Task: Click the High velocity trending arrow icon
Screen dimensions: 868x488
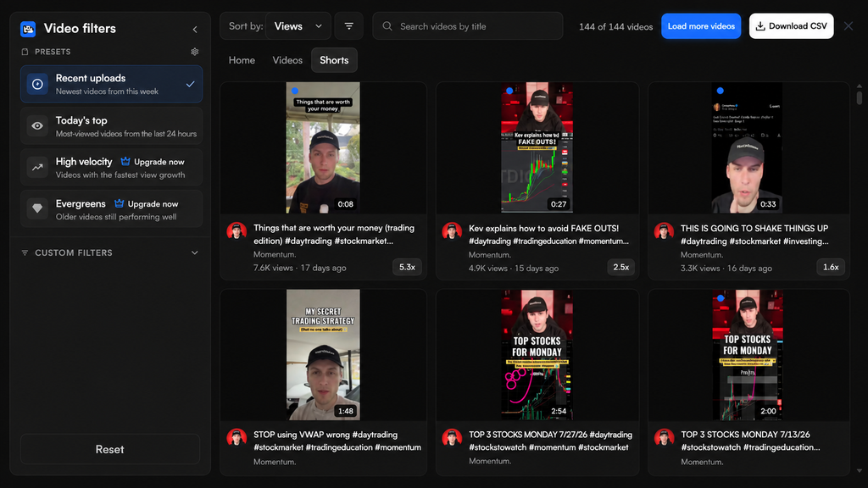Action: point(37,168)
